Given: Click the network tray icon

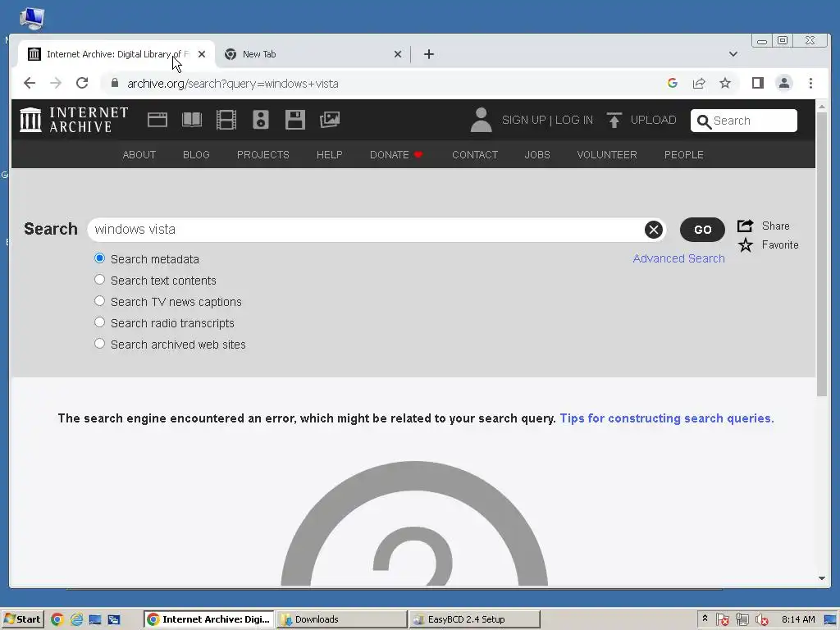Looking at the screenshot, I should (x=742, y=620).
